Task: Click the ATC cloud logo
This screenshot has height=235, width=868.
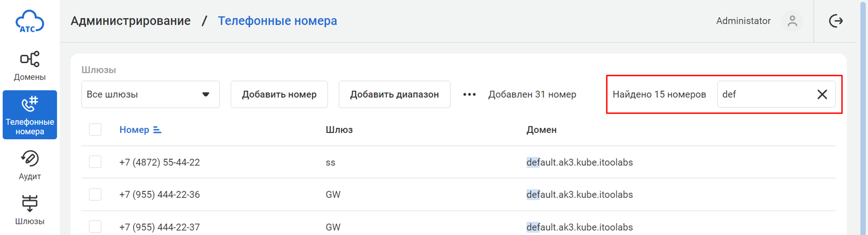Action: (30, 21)
